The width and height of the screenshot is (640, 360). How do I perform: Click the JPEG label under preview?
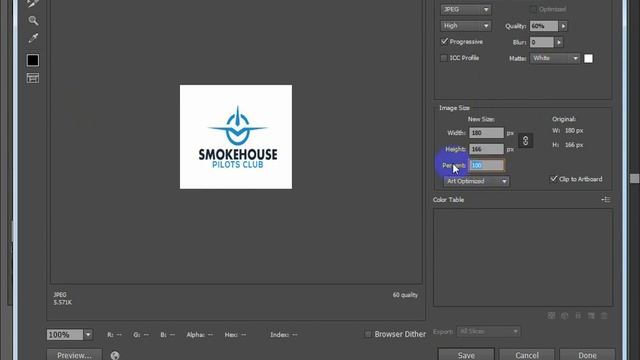click(60, 295)
